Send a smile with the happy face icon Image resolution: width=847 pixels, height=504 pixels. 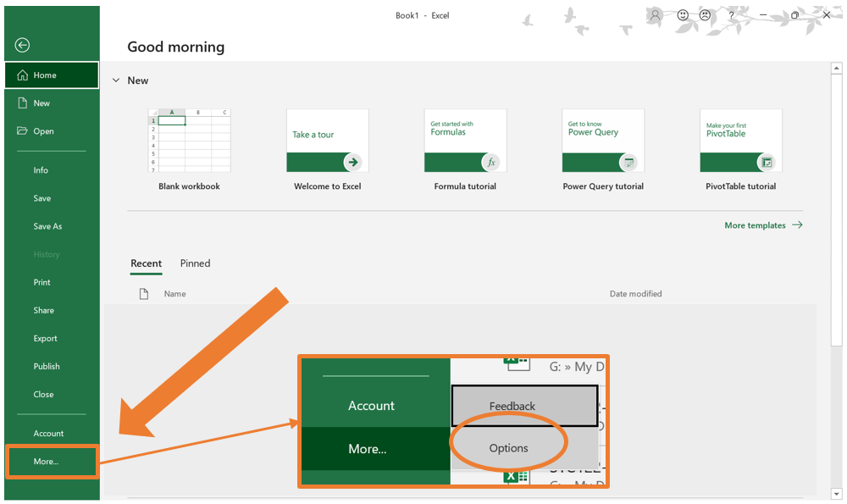point(683,15)
